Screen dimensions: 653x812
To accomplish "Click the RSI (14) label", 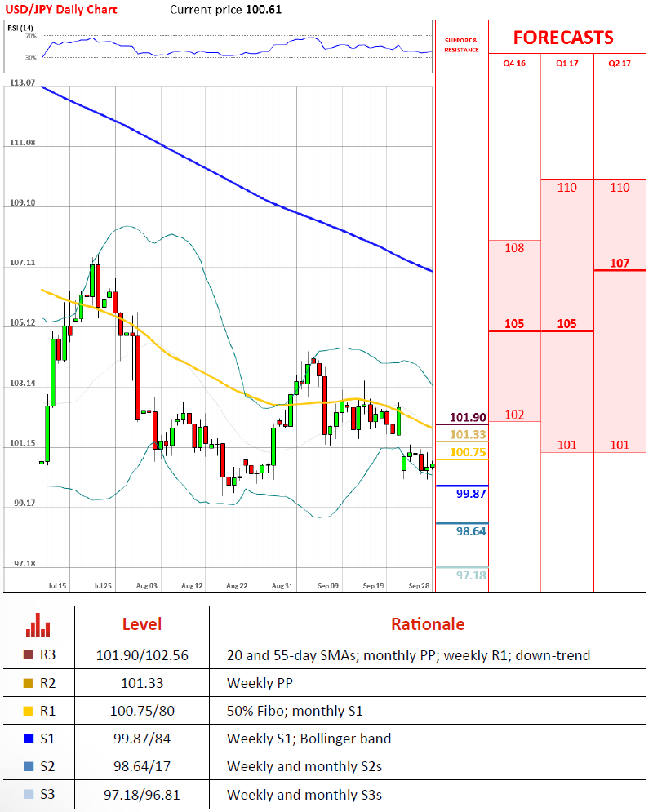I will click(20, 28).
